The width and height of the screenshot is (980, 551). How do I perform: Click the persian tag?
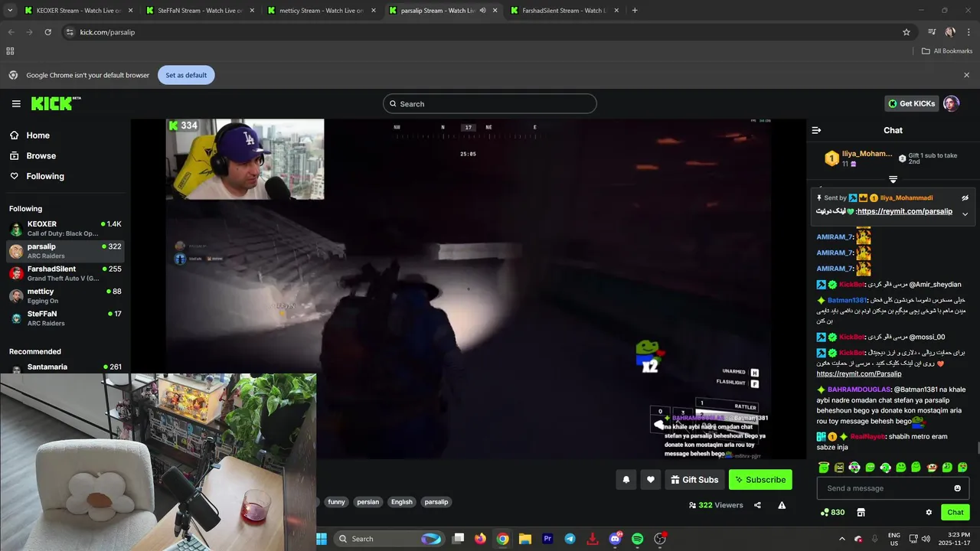(x=367, y=502)
